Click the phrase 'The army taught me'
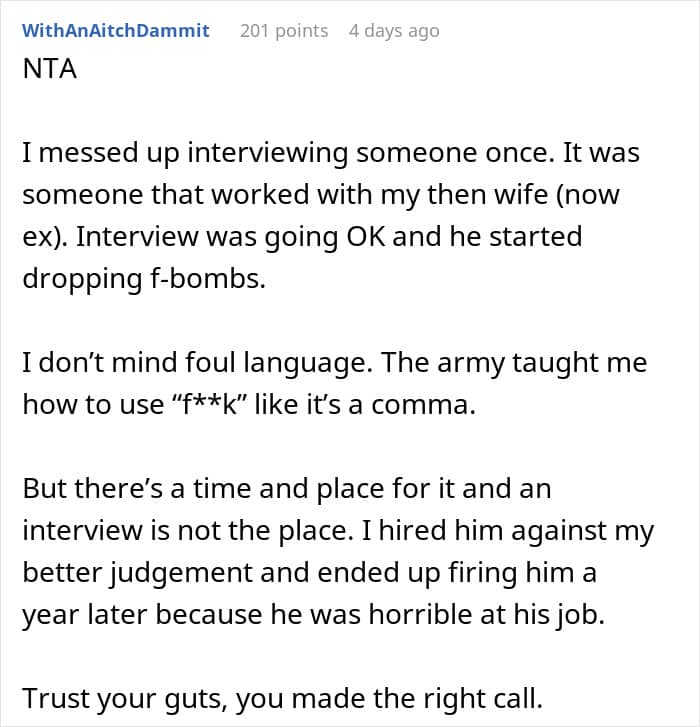The width and height of the screenshot is (700, 727). click(514, 363)
